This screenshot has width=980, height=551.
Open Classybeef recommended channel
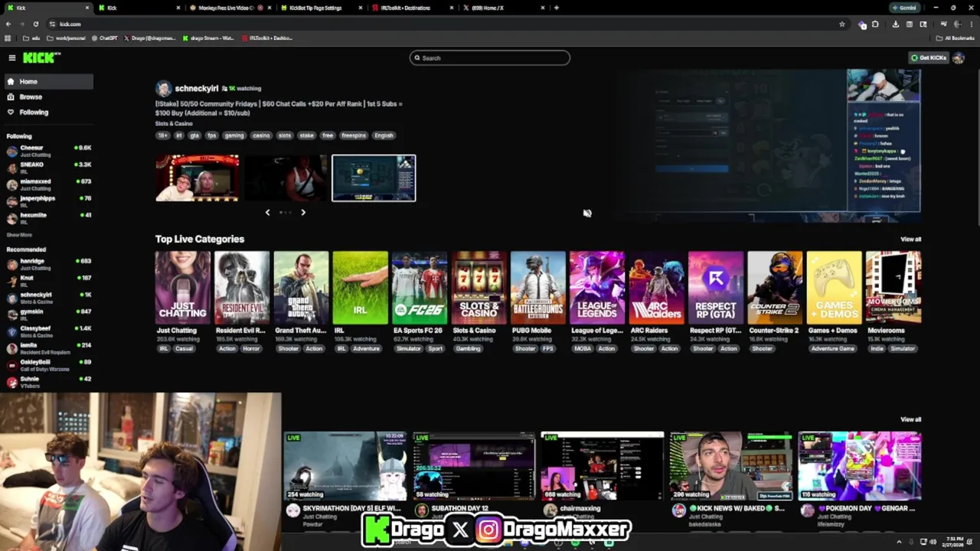(47, 331)
